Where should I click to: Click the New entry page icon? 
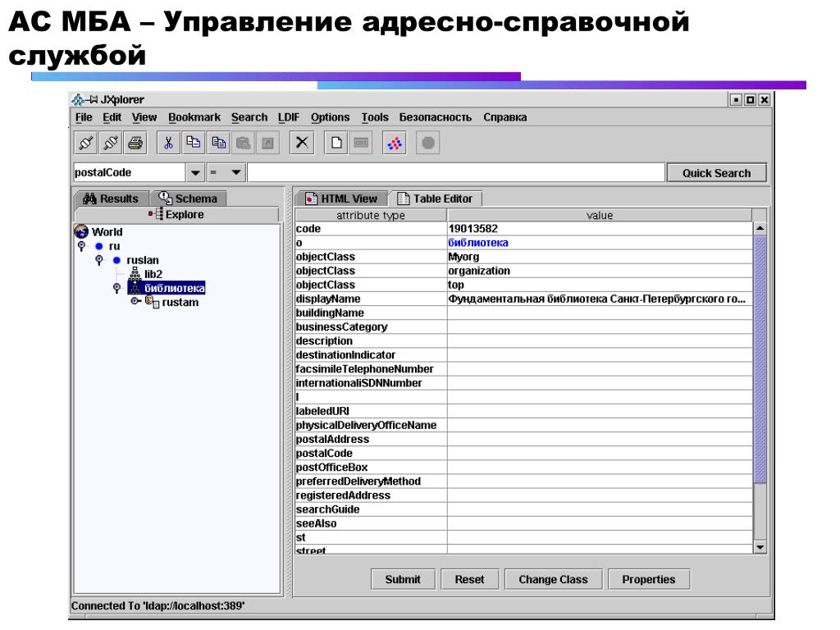pos(336,143)
